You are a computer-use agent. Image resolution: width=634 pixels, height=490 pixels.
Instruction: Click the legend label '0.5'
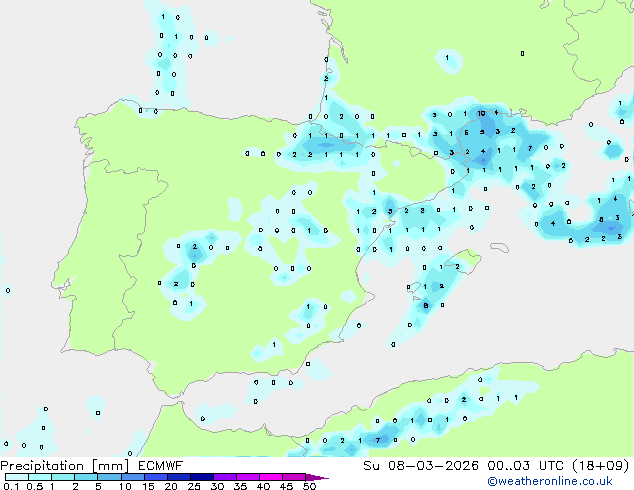(35, 486)
